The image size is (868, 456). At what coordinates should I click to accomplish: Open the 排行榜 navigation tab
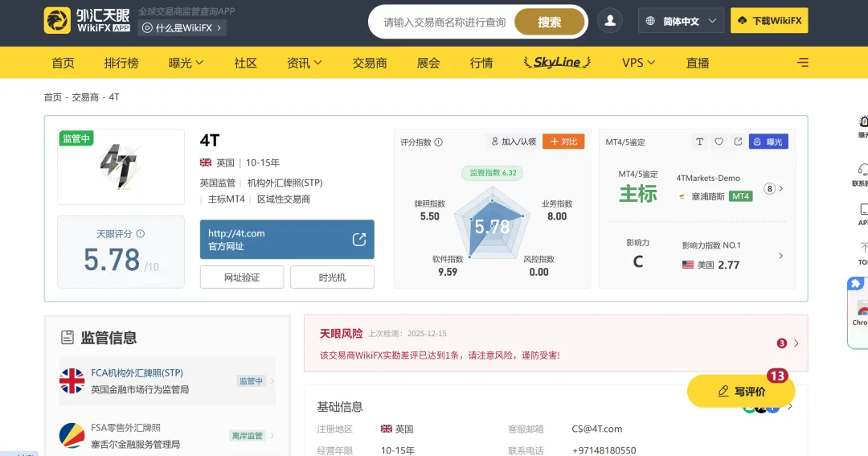[x=121, y=63]
